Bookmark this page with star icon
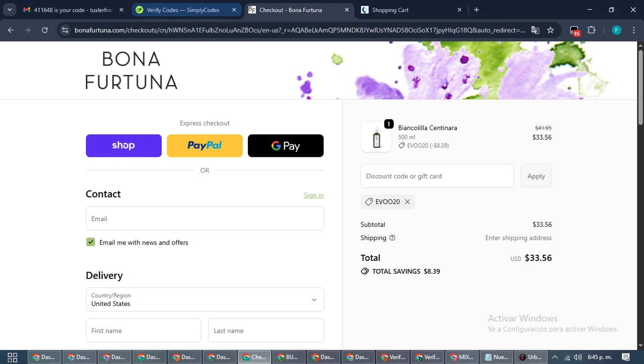Image resolution: width=644 pixels, height=364 pixels. click(x=550, y=30)
